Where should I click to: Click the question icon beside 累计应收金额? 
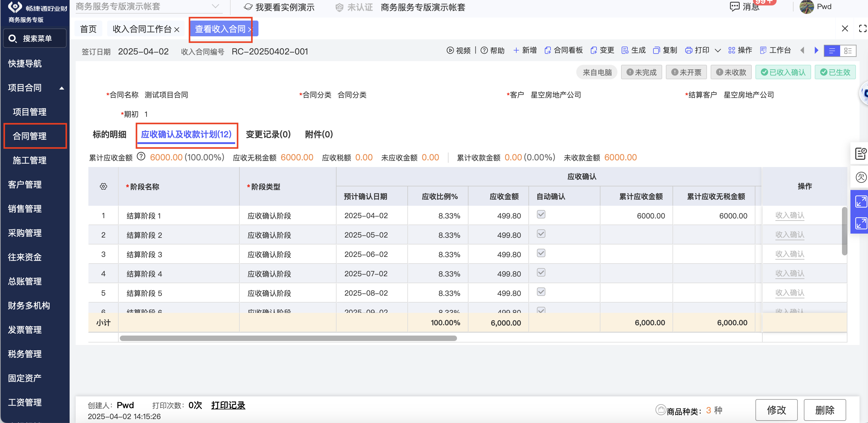[x=141, y=157]
